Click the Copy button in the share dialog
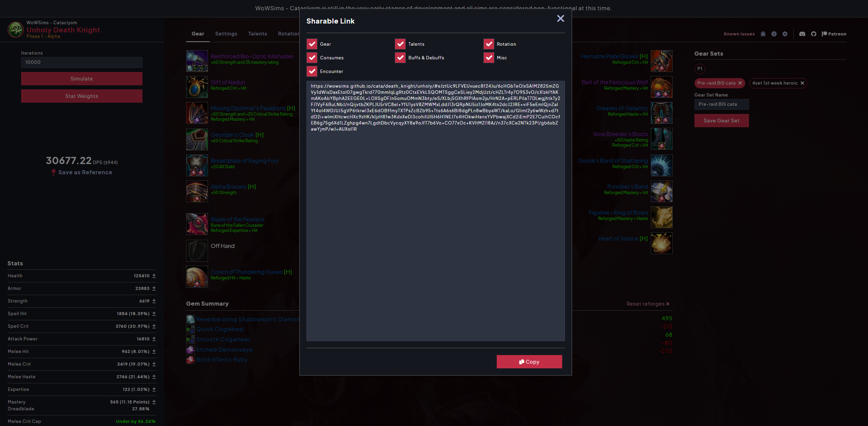This screenshot has height=426, width=868. [x=529, y=362]
